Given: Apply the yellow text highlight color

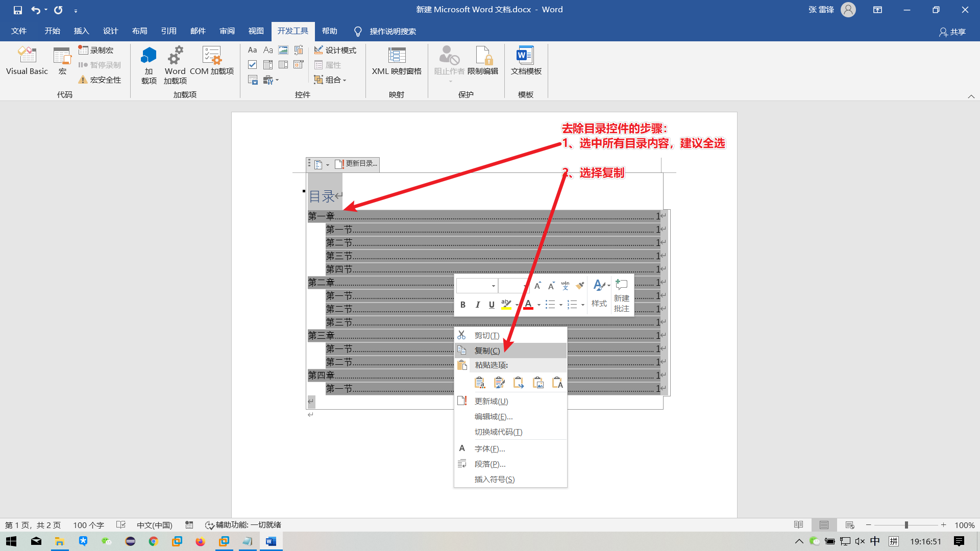Looking at the screenshot, I should click(506, 305).
